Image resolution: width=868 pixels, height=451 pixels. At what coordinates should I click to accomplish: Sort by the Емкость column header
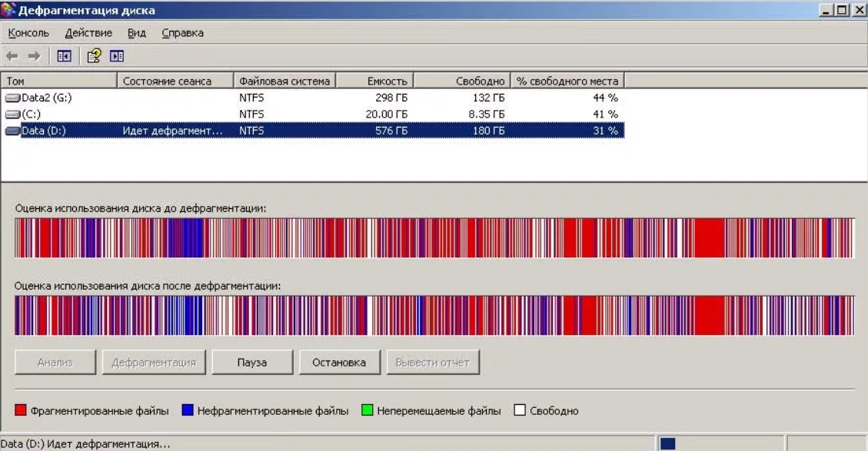374,81
